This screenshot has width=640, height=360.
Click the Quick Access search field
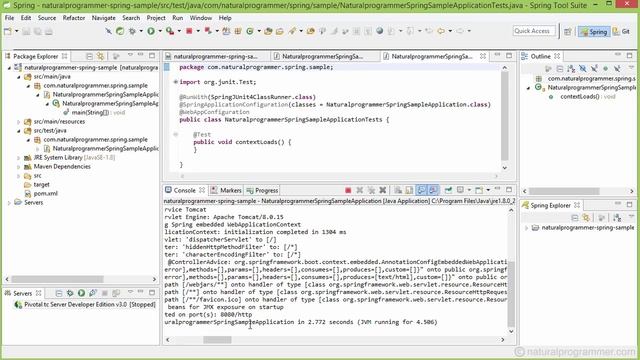tap(534, 31)
